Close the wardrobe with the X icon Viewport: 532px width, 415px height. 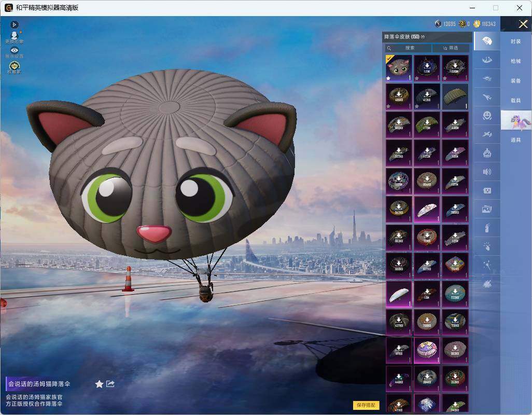click(x=523, y=24)
